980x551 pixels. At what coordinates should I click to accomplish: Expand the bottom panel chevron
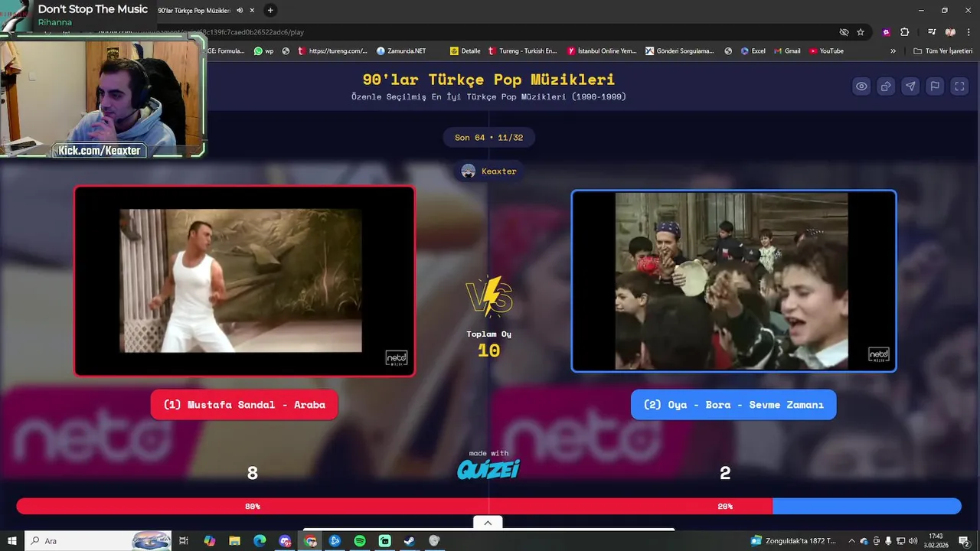488,523
